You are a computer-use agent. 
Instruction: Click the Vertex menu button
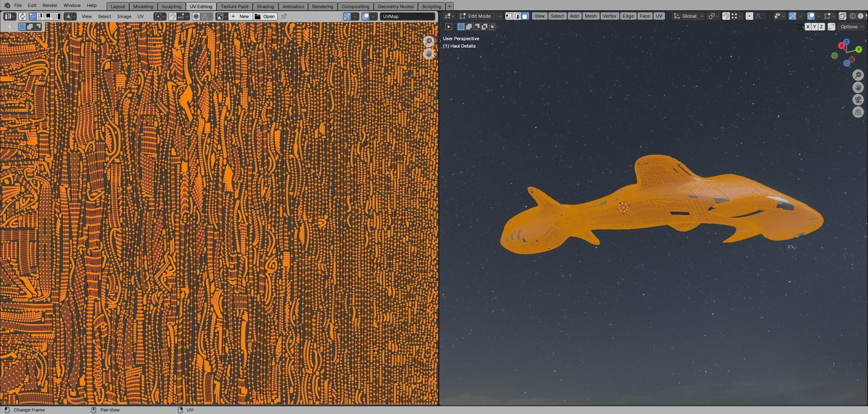coord(610,16)
